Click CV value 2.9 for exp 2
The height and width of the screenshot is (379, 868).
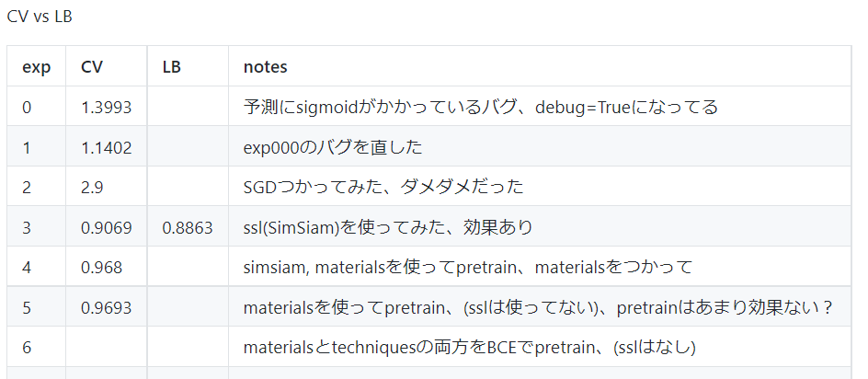coord(92,187)
